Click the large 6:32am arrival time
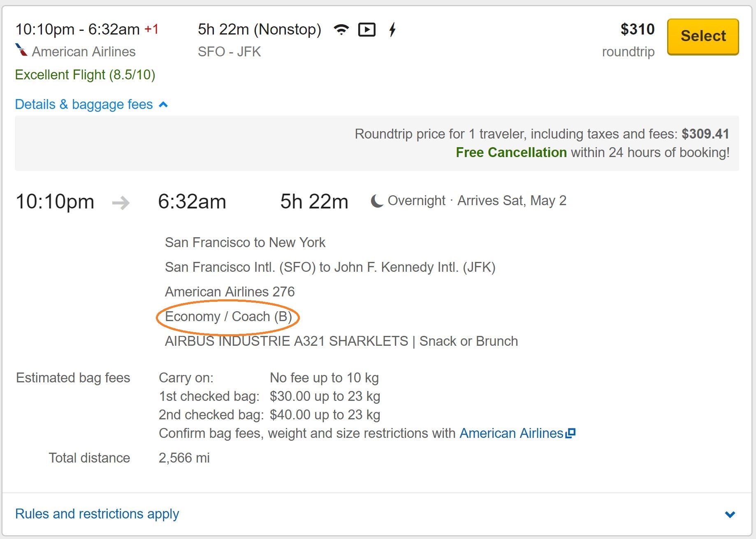The height and width of the screenshot is (539, 756). coord(192,202)
